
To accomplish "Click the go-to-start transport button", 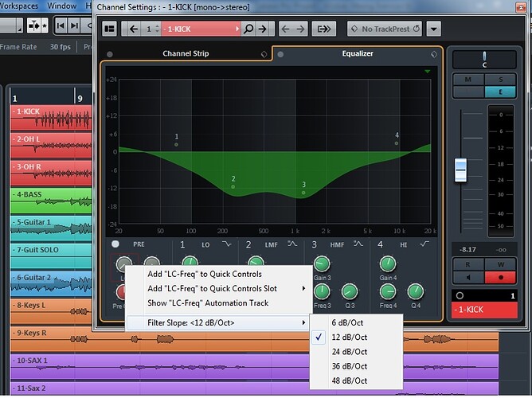I will coord(61,25).
